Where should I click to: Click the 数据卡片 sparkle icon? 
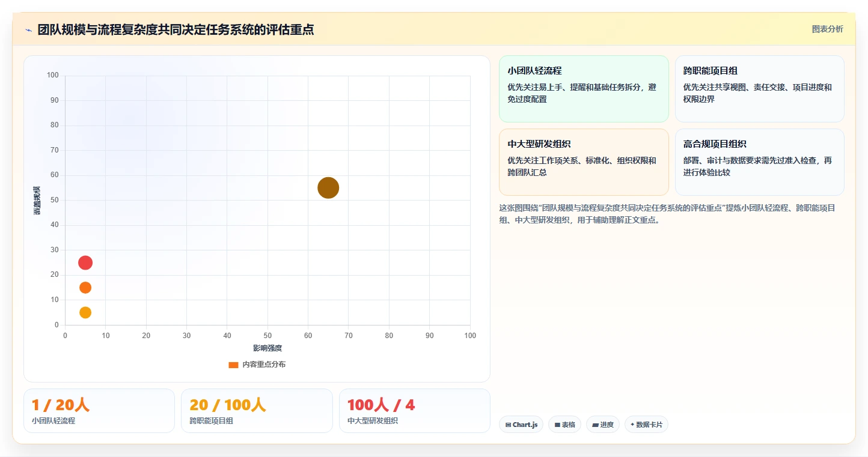632,425
